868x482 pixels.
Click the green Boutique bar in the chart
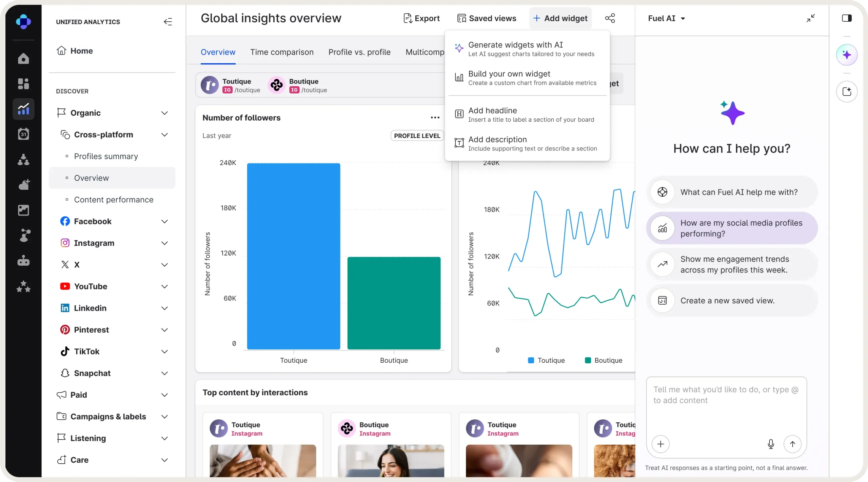[394, 303]
